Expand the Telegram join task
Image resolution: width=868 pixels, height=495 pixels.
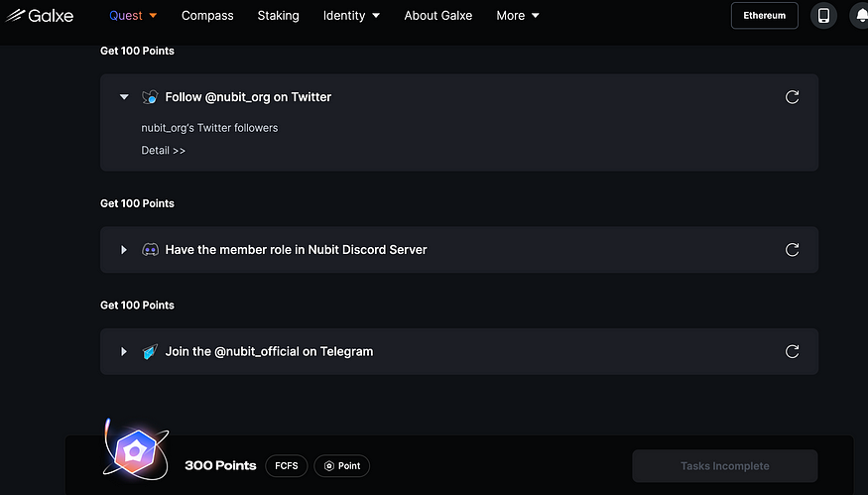(x=124, y=351)
